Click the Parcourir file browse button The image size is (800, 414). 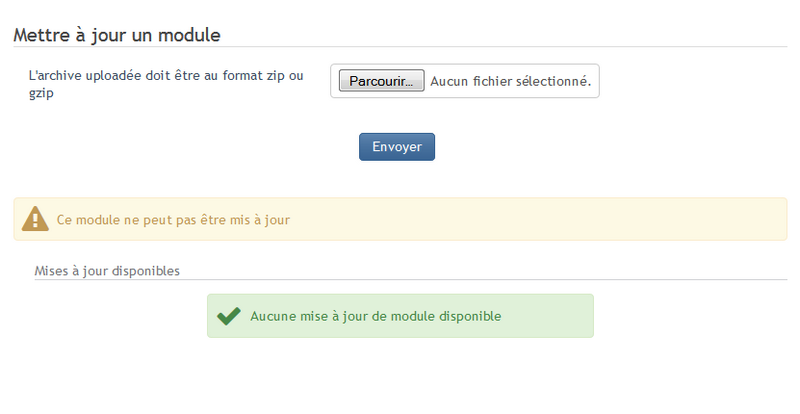382,81
